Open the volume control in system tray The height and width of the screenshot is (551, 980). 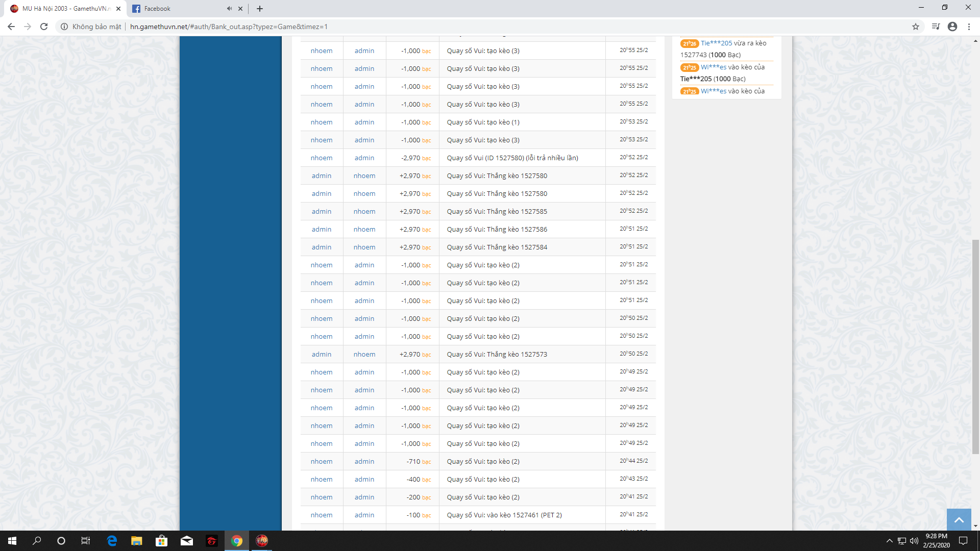click(x=914, y=541)
